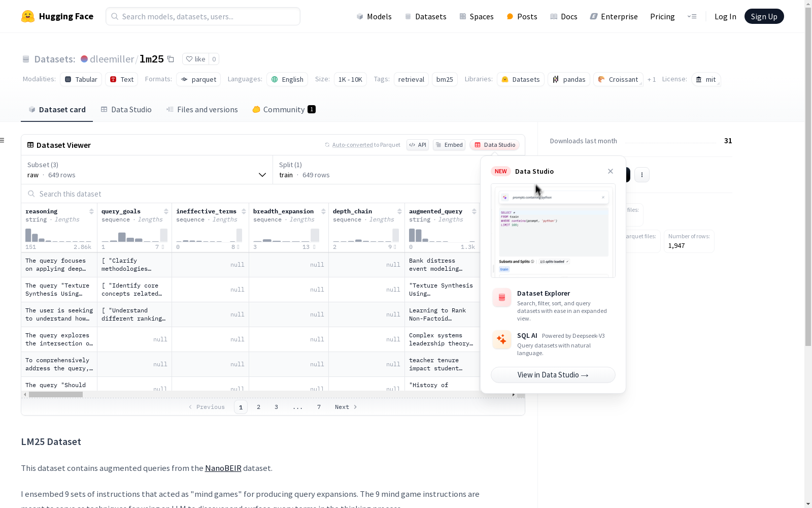Select the pandas library tag
This screenshot has width=812, height=508.
pyautogui.click(x=569, y=79)
